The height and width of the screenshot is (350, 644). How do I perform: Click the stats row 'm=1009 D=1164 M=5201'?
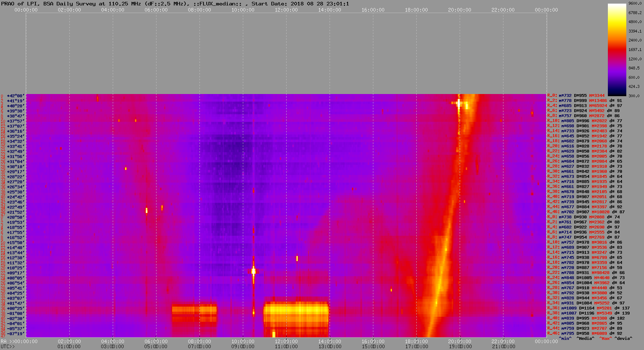point(588,308)
